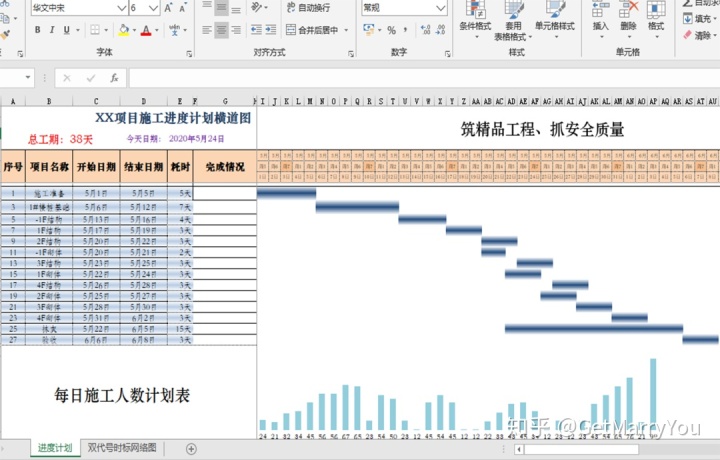
Task: Toggle Italic formatting
Action: tap(52, 30)
